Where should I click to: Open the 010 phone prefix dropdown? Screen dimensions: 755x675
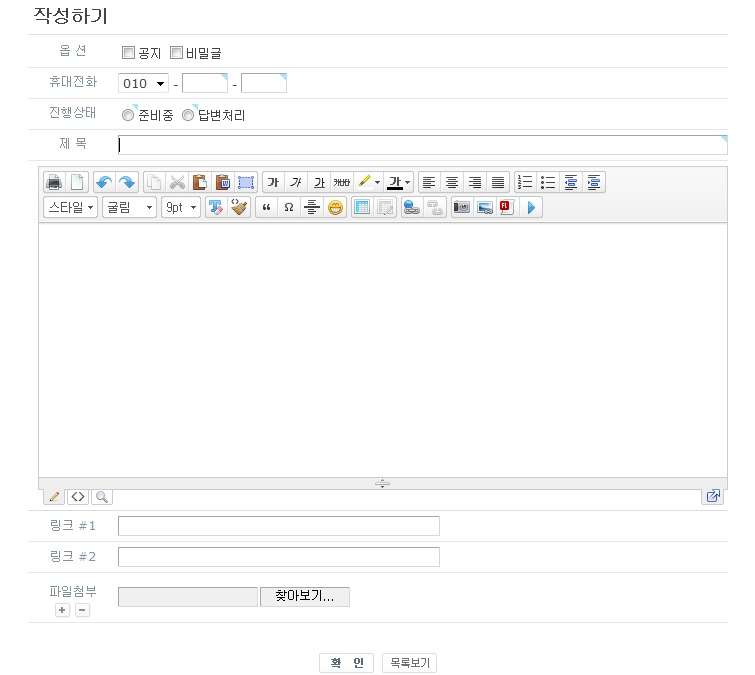143,84
